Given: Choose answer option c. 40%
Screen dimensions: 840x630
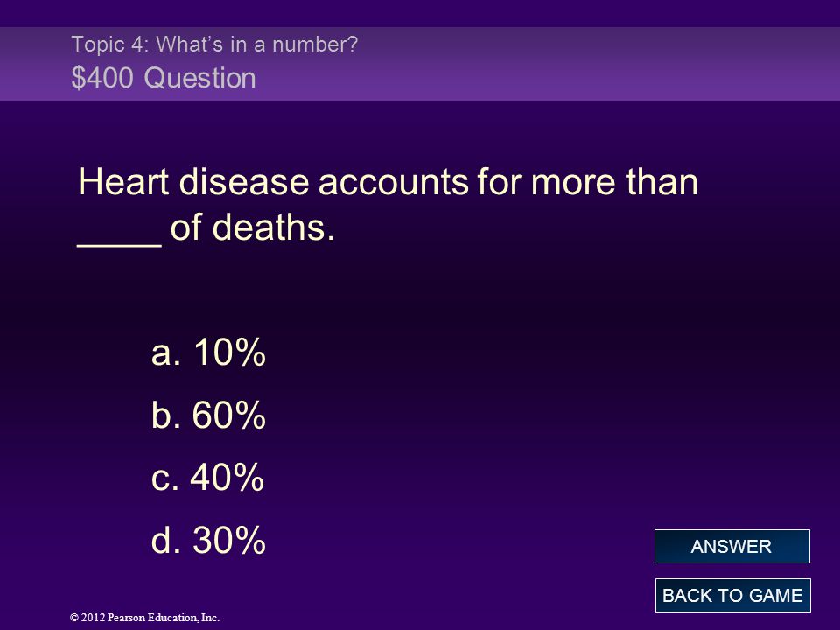Looking at the screenshot, I should (208, 477).
